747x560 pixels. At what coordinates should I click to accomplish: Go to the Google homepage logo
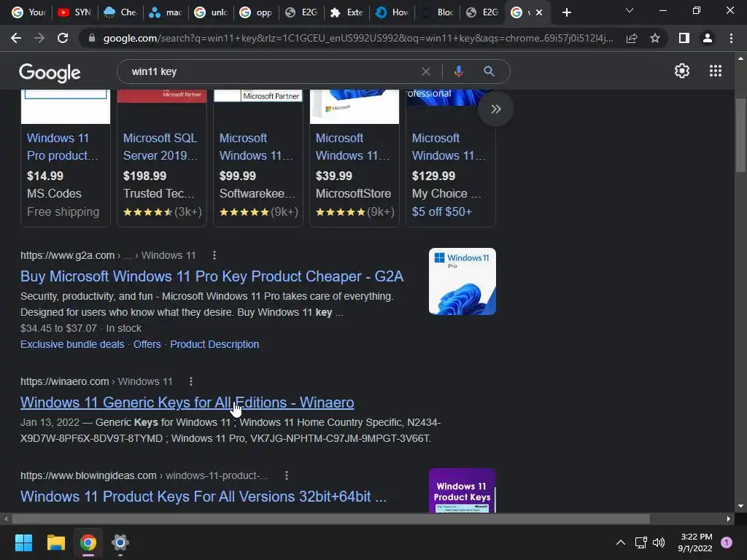50,72
